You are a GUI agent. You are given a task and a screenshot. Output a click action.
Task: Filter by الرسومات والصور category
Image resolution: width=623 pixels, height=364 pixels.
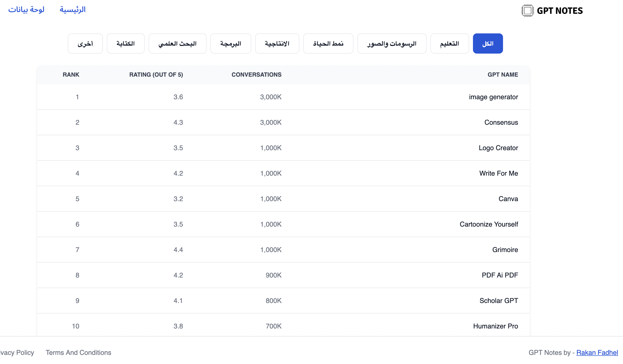391,43
